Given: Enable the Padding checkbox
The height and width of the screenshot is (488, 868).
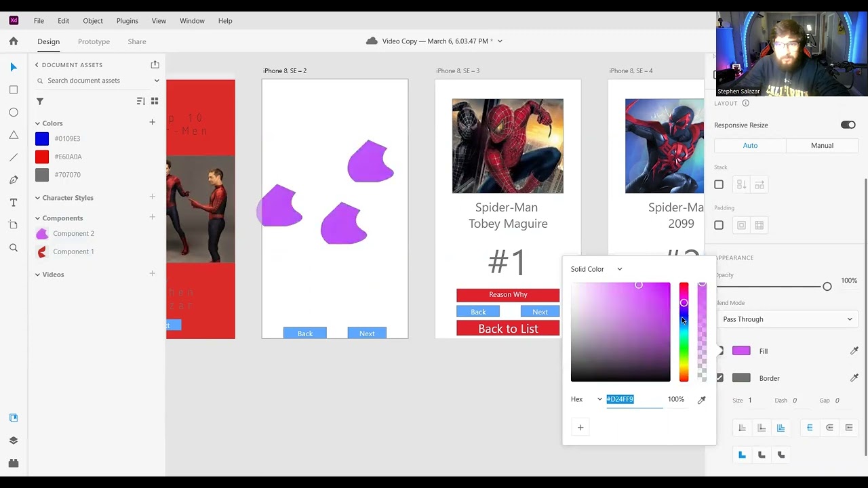Looking at the screenshot, I should pos(719,225).
